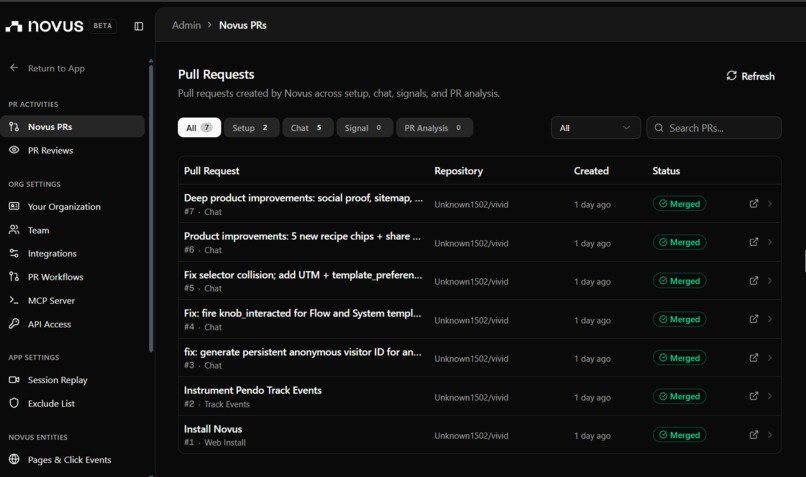Expand the Fix selector collision row chevron
The image size is (806, 477).
(770, 281)
